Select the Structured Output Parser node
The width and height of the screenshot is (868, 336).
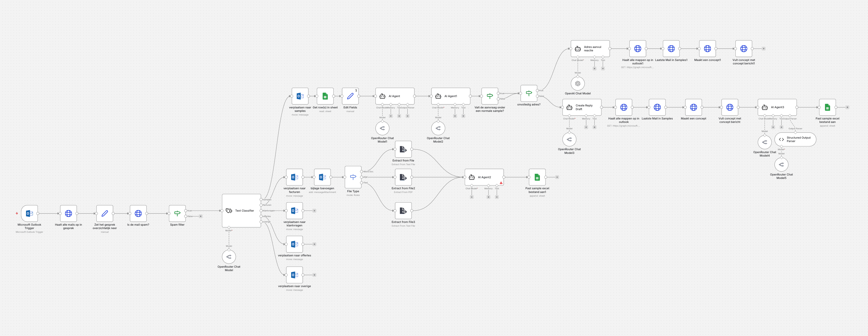795,139
